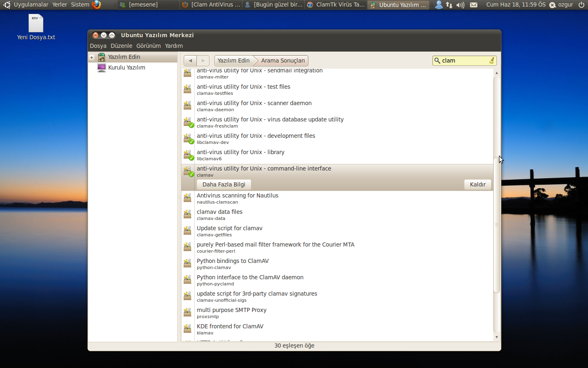Go back with the left arrow button
The image size is (588, 368).
(x=190, y=61)
